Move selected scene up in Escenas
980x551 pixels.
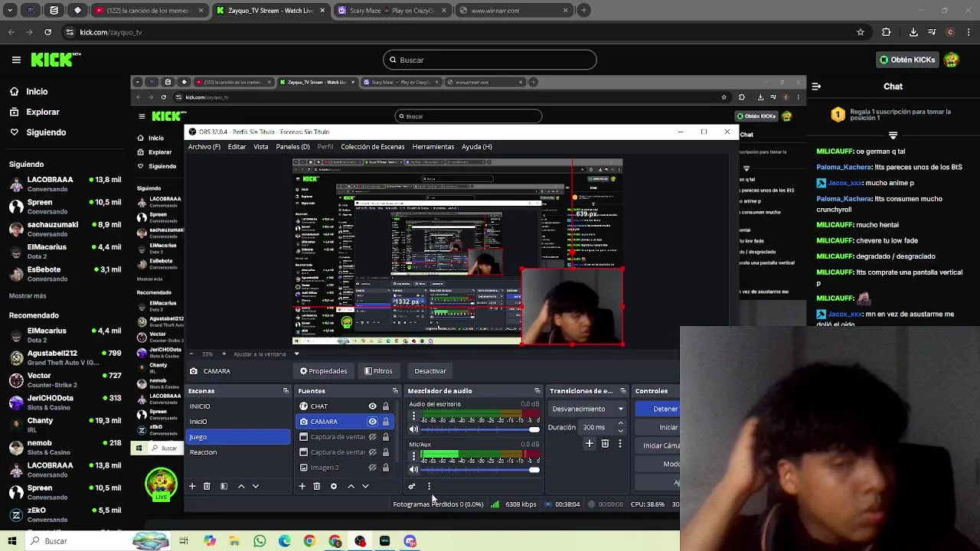[x=241, y=486]
